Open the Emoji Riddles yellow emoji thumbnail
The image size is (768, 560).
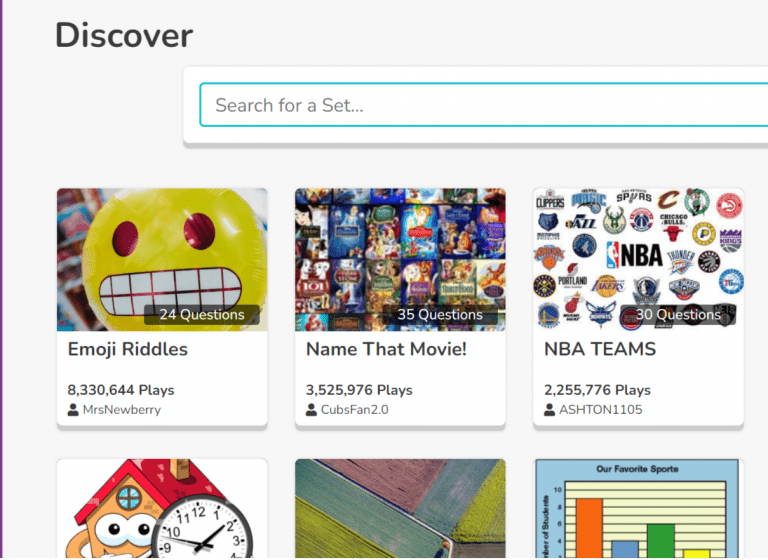click(162, 250)
